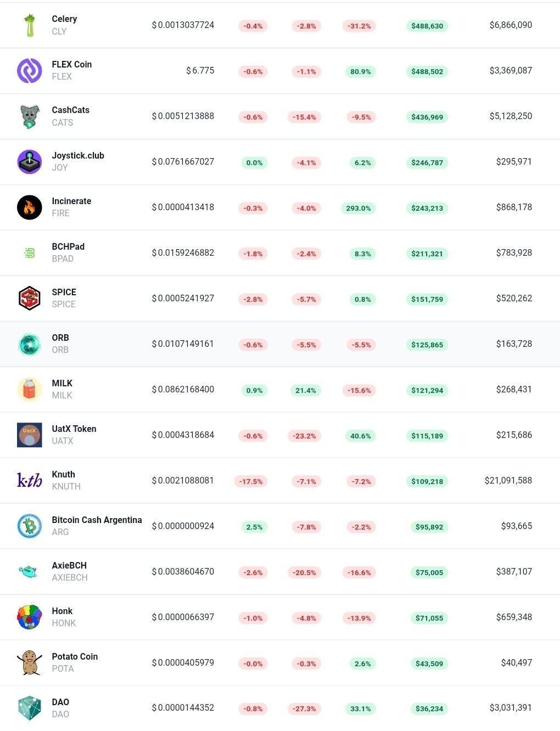Open the Knuth kth logo
This screenshot has width=560, height=731.
pyautogui.click(x=30, y=481)
